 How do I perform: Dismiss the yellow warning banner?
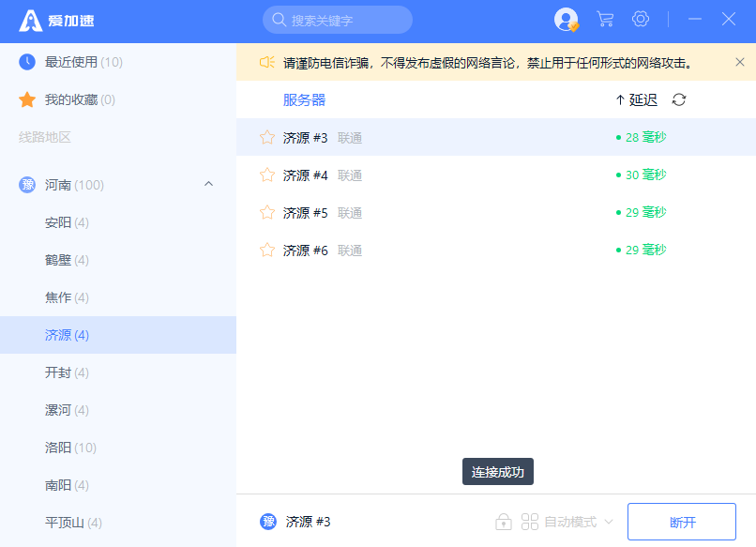pyautogui.click(x=740, y=62)
